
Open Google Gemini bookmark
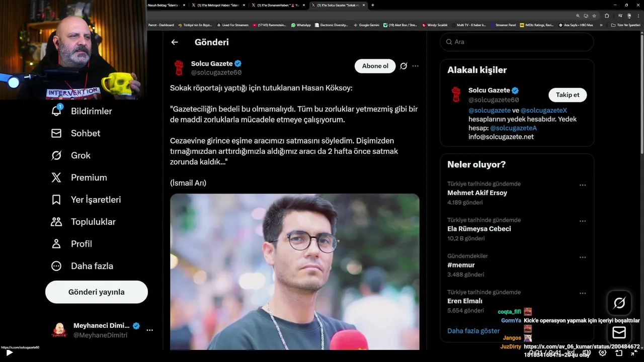366,25
